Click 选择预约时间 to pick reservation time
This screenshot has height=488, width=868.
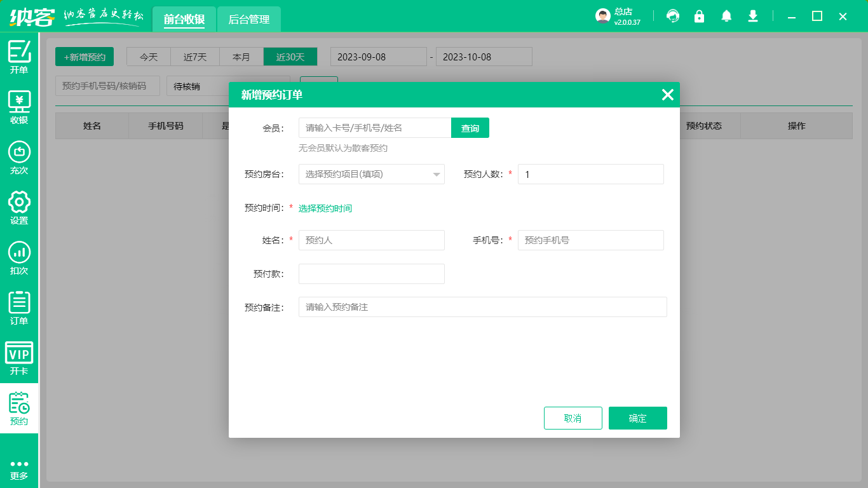pyautogui.click(x=326, y=208)
